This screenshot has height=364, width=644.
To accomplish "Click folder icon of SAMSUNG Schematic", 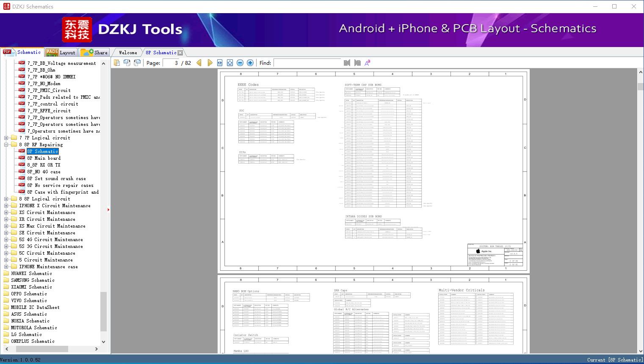I will [6, 280].
